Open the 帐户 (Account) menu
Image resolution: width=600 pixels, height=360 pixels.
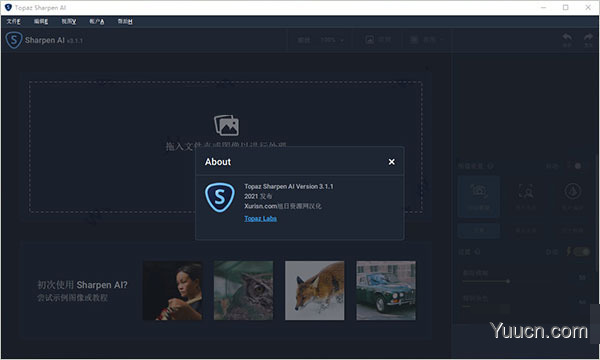tap(97, 21)
